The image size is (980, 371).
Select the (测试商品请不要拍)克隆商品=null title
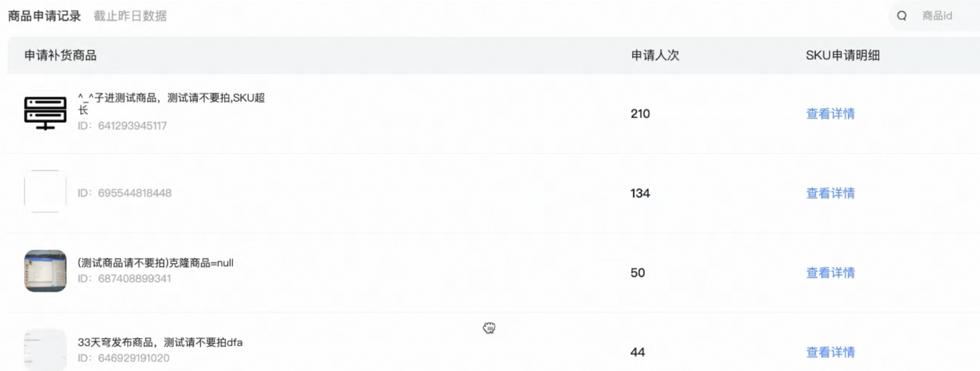(x=156, y=263)
